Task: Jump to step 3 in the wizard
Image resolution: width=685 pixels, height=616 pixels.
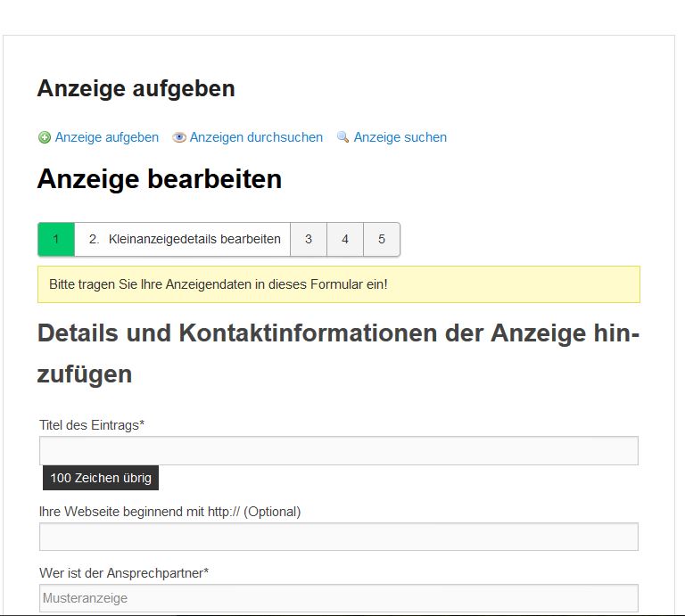Action: [x=309, y=239]
